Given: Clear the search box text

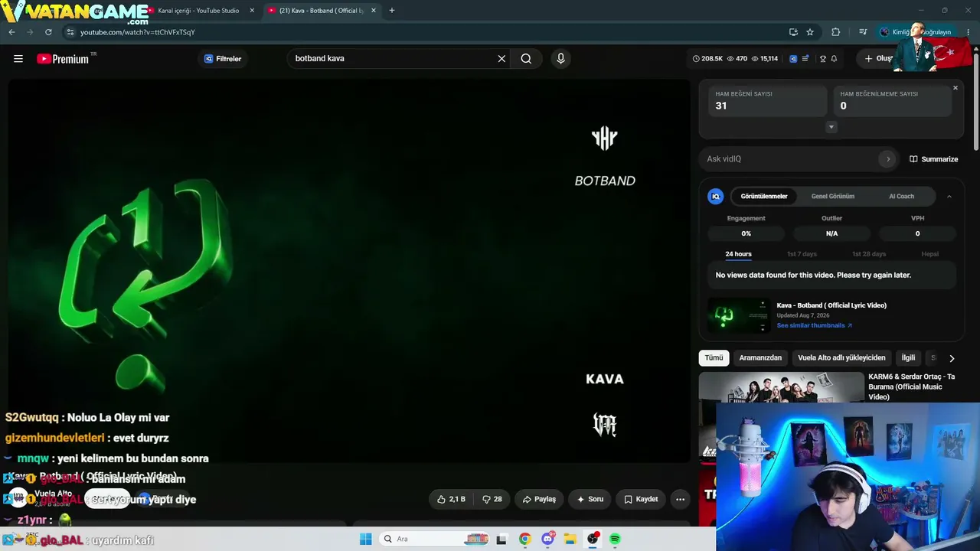Looking at the screenshot, I should (x=501, y=59).
